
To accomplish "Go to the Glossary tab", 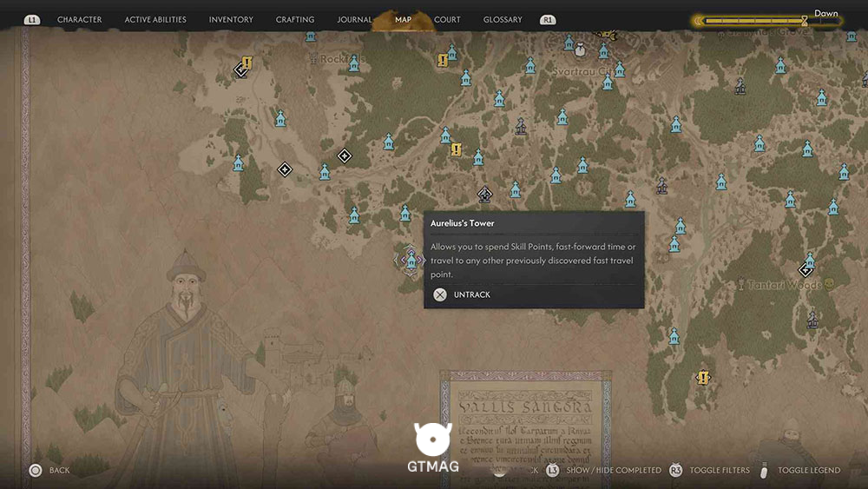I will pyautogui.click(x=502, y=19).
